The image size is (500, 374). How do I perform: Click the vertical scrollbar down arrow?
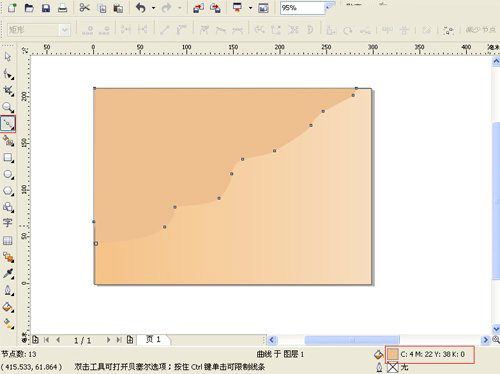pyautogui.click(x=496, y=329)
